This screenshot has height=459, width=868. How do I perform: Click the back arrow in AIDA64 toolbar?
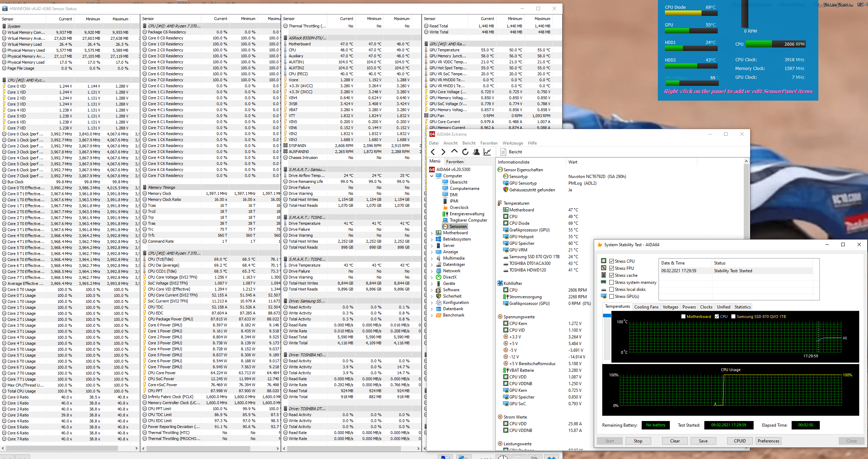(433, 152)
